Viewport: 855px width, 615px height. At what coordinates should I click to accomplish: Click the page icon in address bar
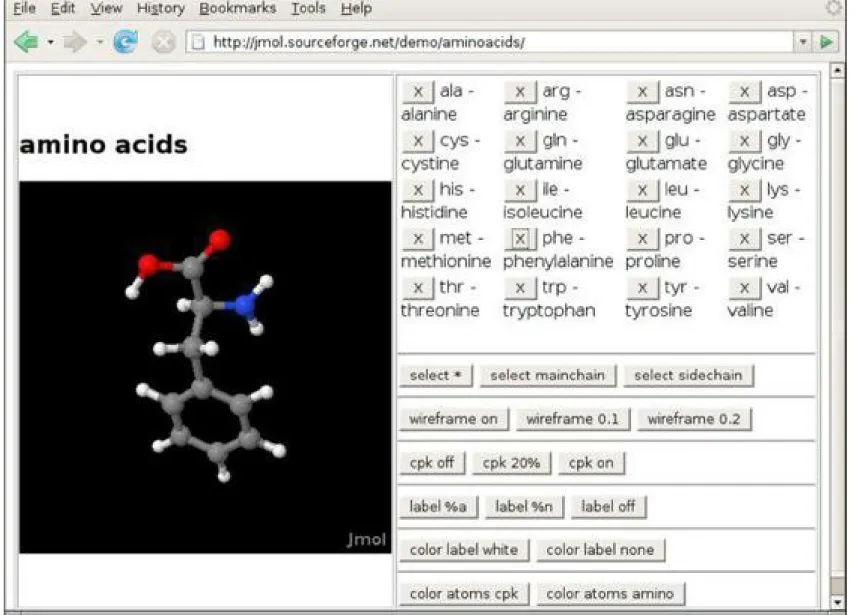[199, 42]
